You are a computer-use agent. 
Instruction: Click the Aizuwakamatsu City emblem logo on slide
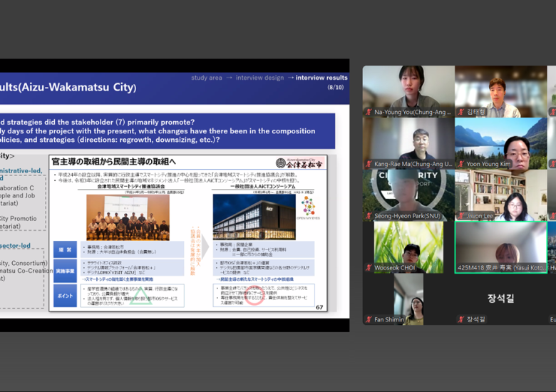[281, 163]
